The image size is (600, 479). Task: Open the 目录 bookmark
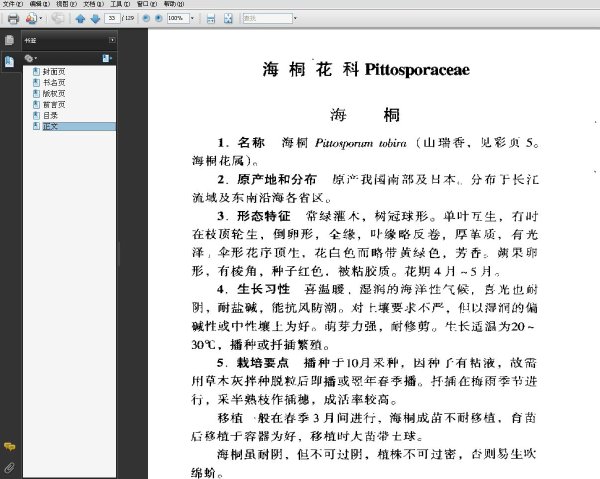50,115
